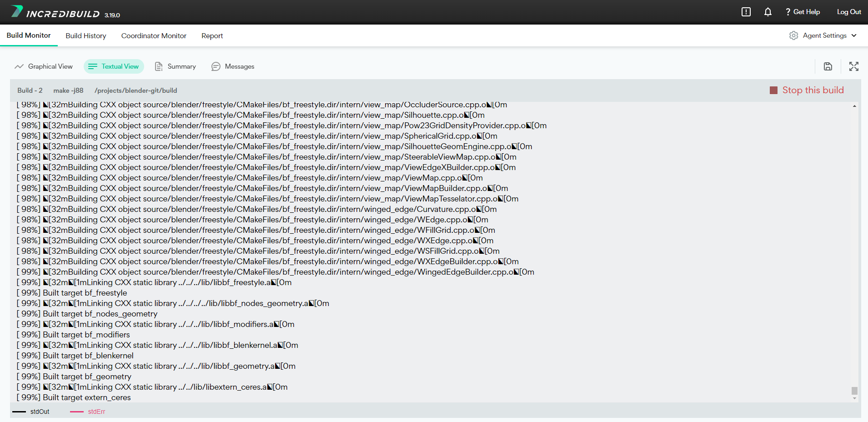Click Log Out
868x422 pixels.
pos(849,12)
